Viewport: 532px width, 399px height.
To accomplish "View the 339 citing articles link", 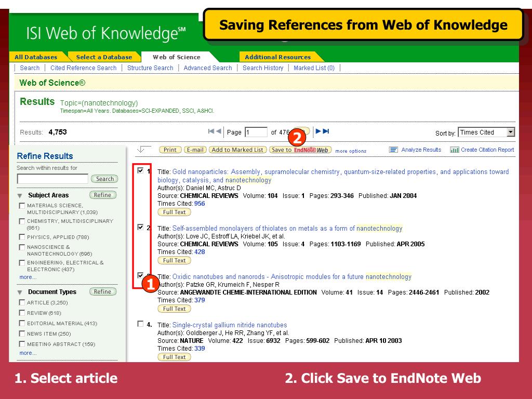I will point(199,349).
